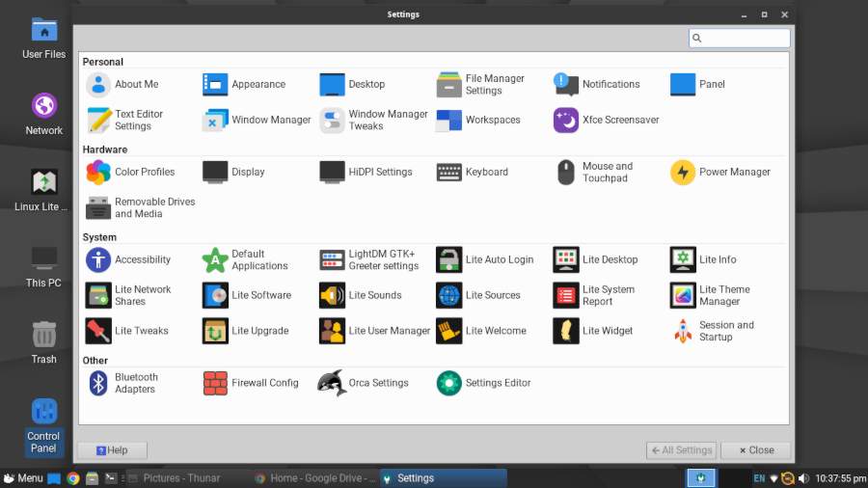Open Window Manager Tweaks
Screen dimensions: 868x488
(x=373, y=120)
